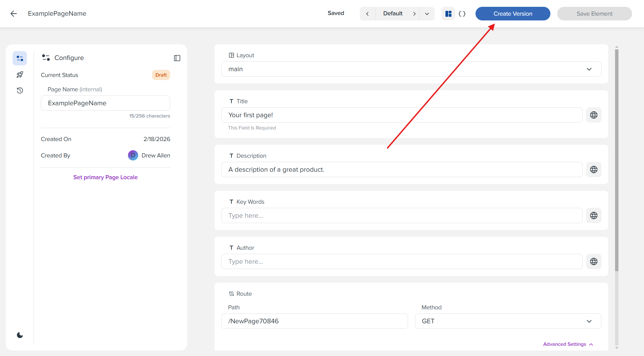
Task: Navigate versions with left chevron arrow
Action: [x=367, y=14]
